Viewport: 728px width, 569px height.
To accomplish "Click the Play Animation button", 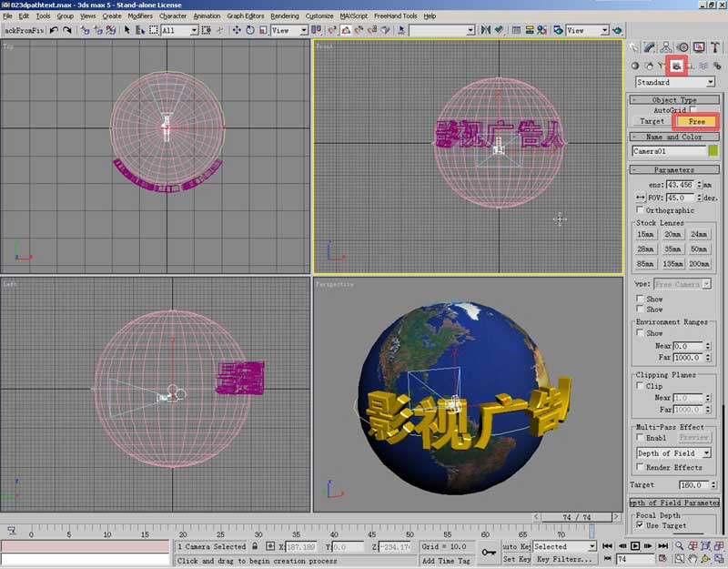I will click(x=634, y=546).
